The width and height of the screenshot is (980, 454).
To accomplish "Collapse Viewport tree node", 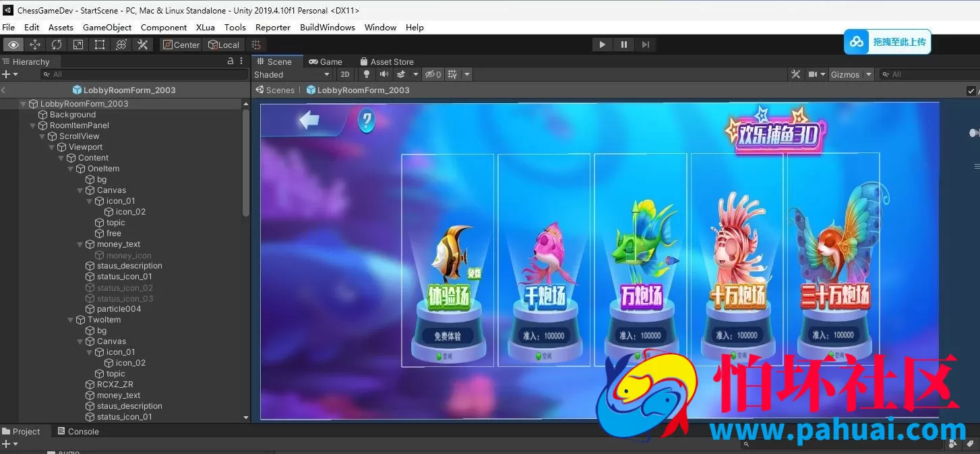I will [51, 147].
